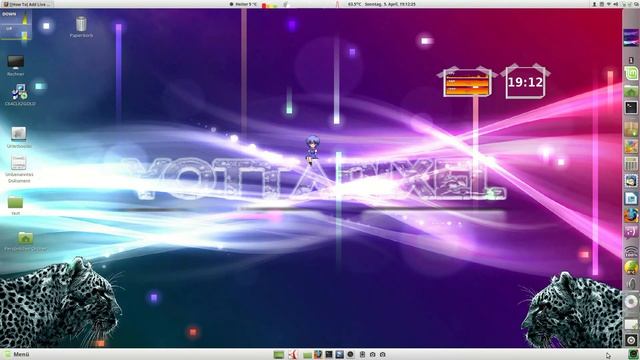Open the disc CD icon in dock
This screenshot has width=640, height=360.
tap(631, 302)
